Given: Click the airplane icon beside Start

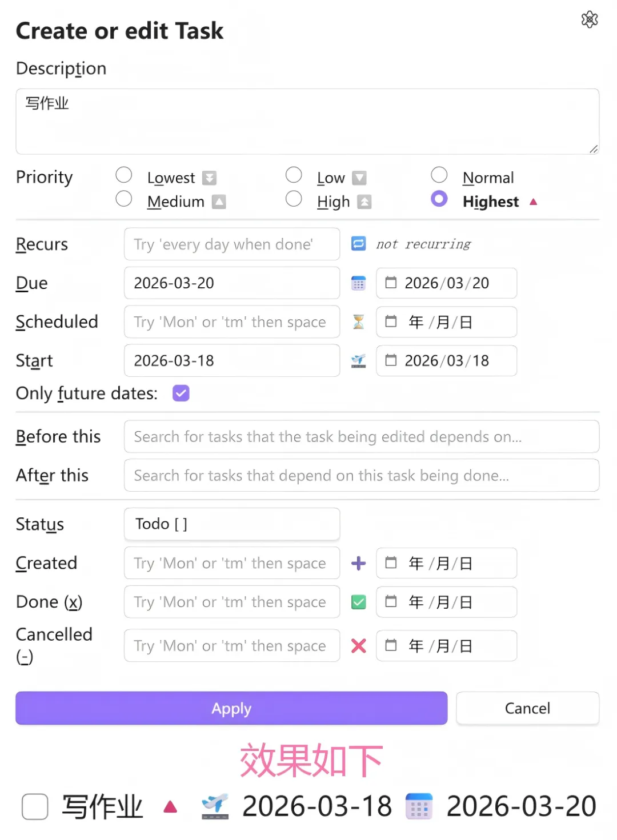Looking at the screenshot, I should (358, 361).
